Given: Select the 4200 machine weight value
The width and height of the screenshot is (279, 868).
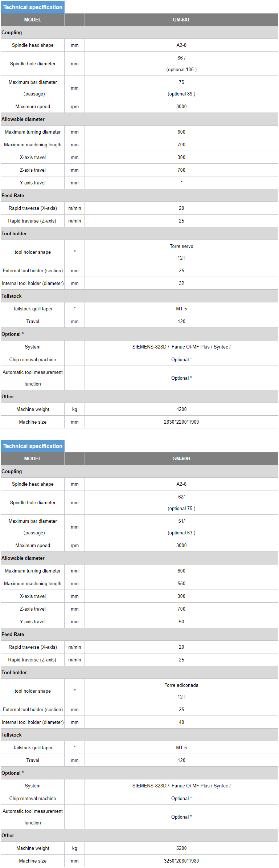Looking at the screenshot, I should coord(181,409).
